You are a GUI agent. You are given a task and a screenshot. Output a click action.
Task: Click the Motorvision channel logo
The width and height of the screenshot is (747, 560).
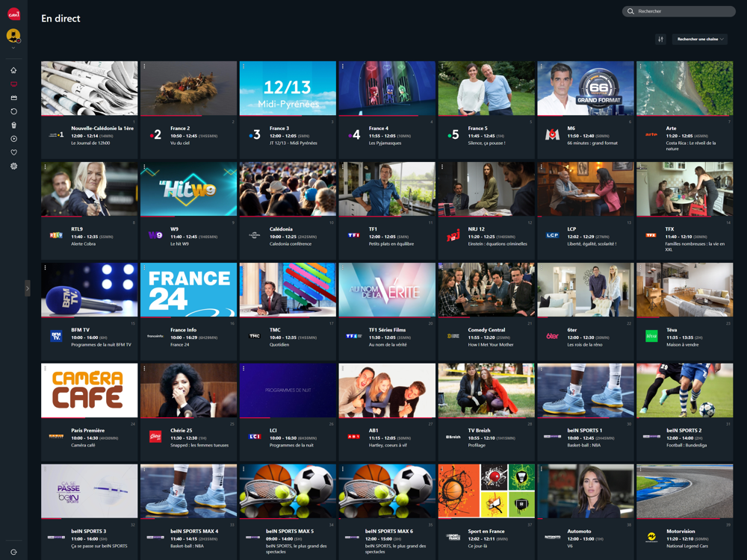click(x=651, y=537)
